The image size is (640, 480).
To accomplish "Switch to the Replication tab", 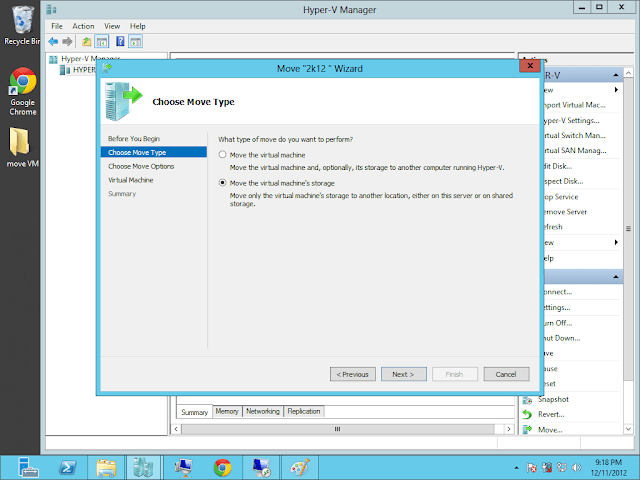I will (x=304, y=411).
